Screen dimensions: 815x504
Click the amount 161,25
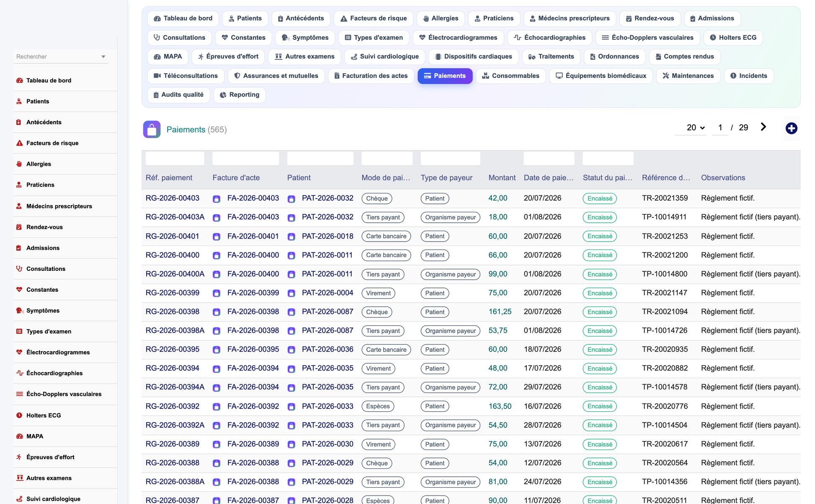click(500, 311)
